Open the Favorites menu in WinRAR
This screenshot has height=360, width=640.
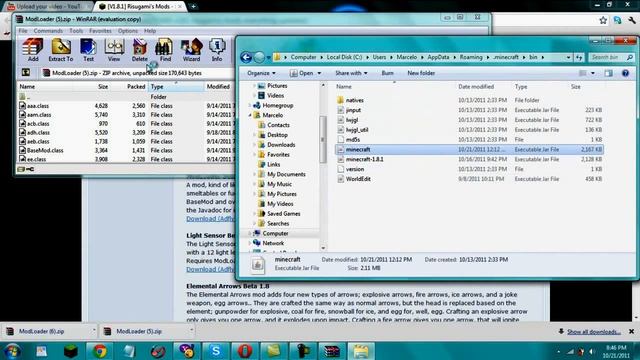pyautogui.click(x=100, y=31)
